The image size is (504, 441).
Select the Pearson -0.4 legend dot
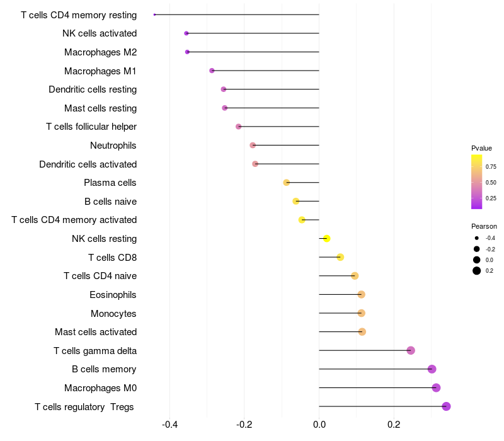point(477,238)
